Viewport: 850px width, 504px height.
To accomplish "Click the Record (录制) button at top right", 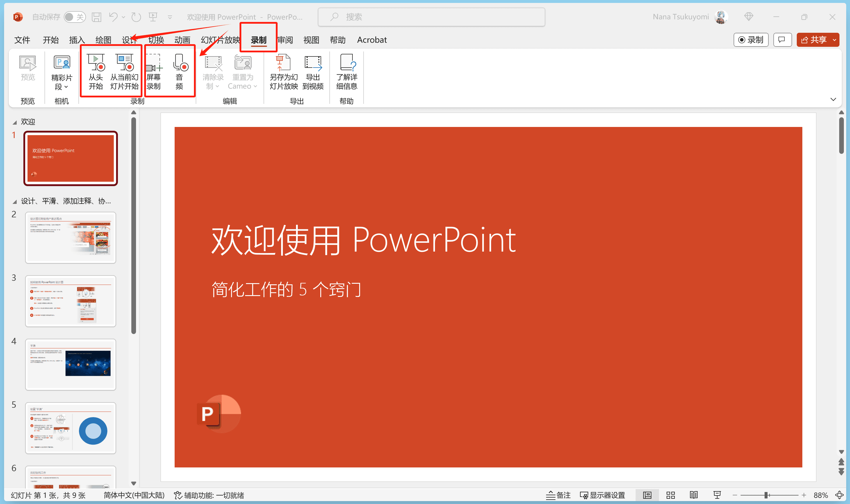I will coord(751,40).
